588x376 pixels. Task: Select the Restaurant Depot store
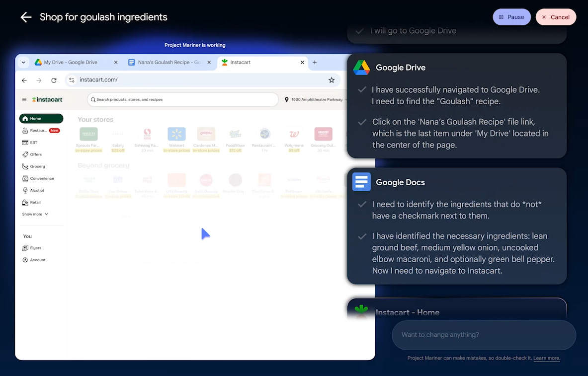pos(265,140)
